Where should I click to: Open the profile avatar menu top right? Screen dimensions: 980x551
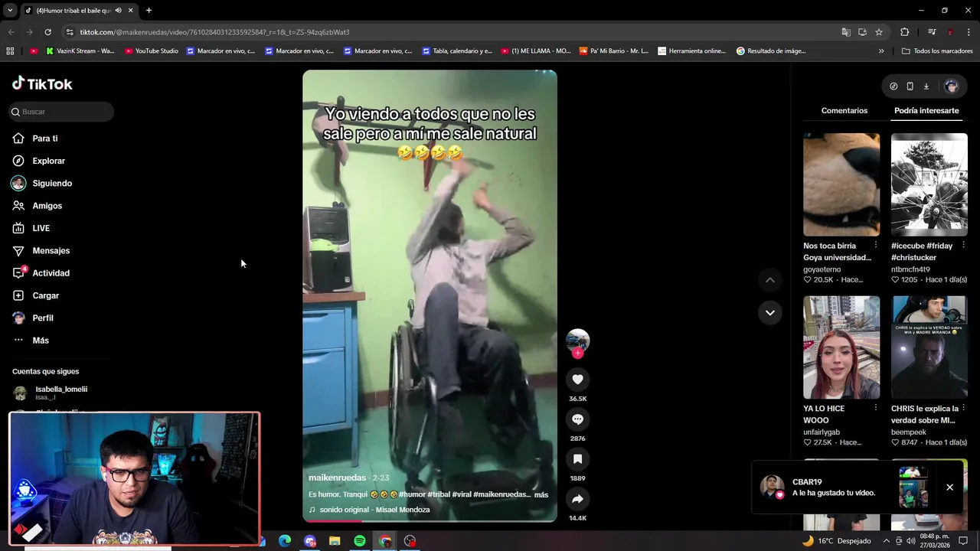[952, 86]
